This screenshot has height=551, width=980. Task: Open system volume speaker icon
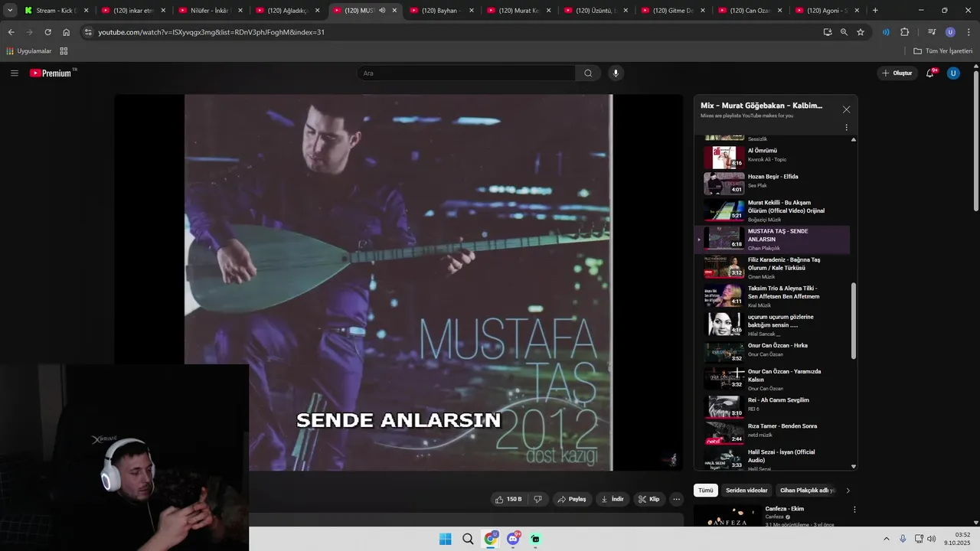click(931, 539)
